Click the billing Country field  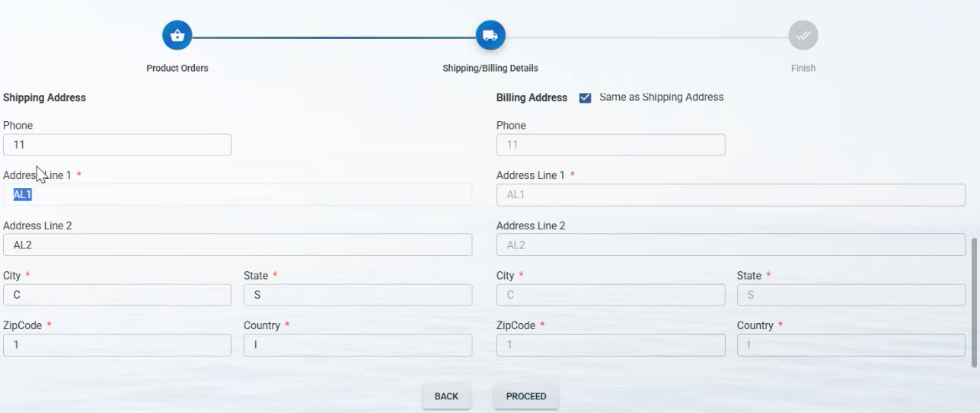(x=851, y=345)
